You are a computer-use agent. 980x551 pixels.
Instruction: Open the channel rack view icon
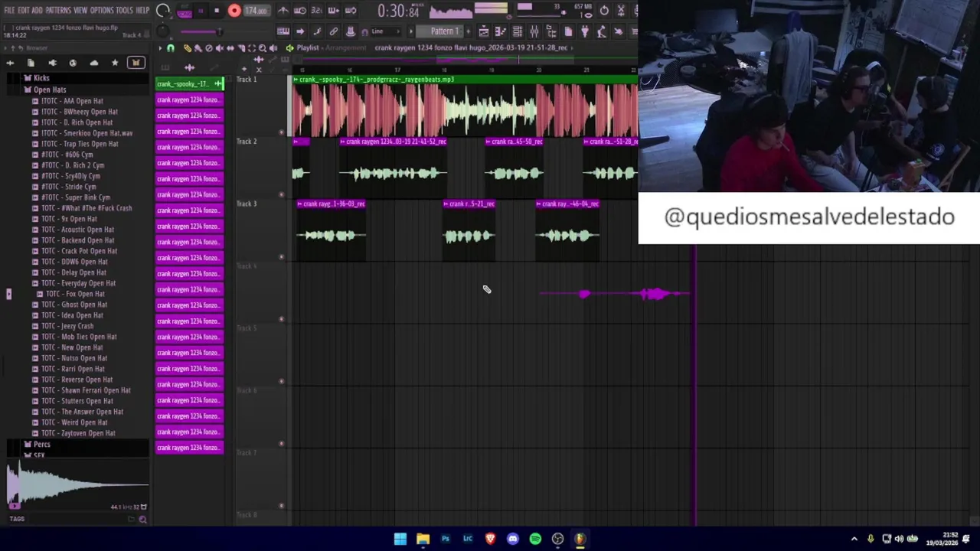click(x=518, y=31)
